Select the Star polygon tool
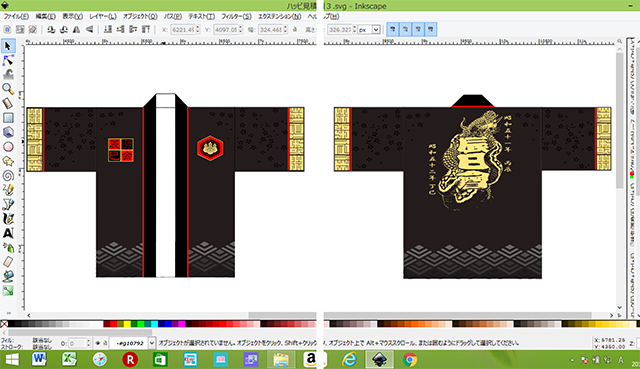Image resolution: width=640 pixels, height=369 pixels. (8, 161)
